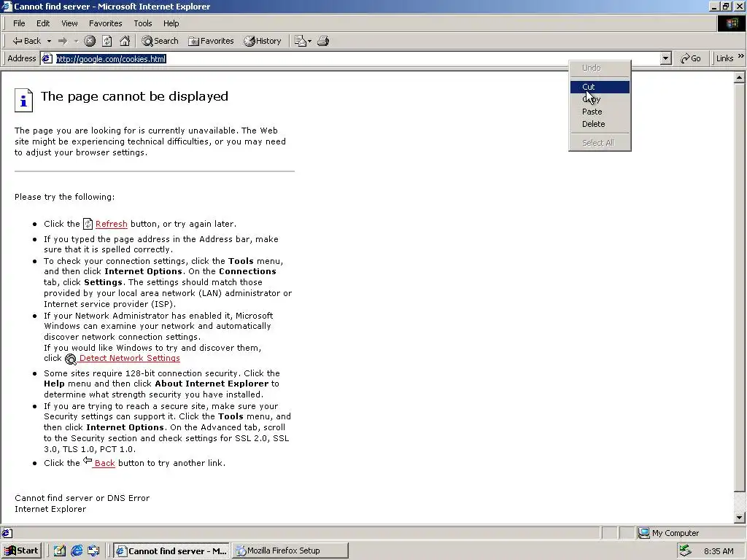
Task: Click the scrollbar up arrow
Action: 740,77
